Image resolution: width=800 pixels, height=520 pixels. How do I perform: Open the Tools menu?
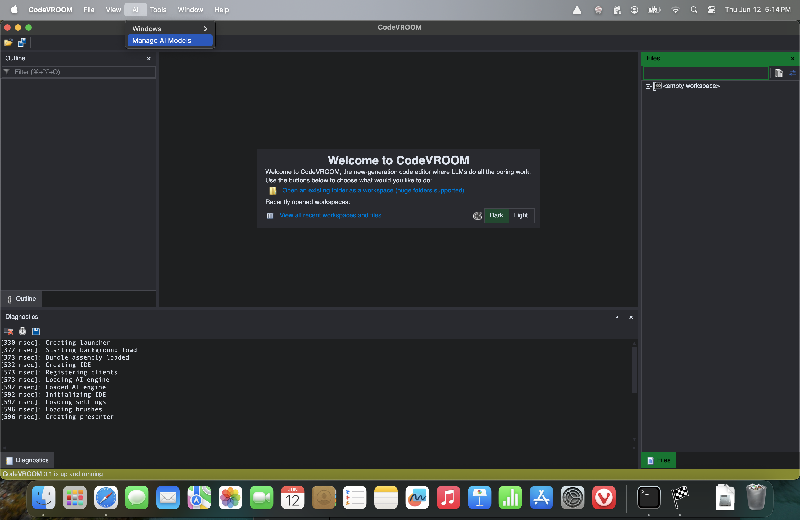158,9
